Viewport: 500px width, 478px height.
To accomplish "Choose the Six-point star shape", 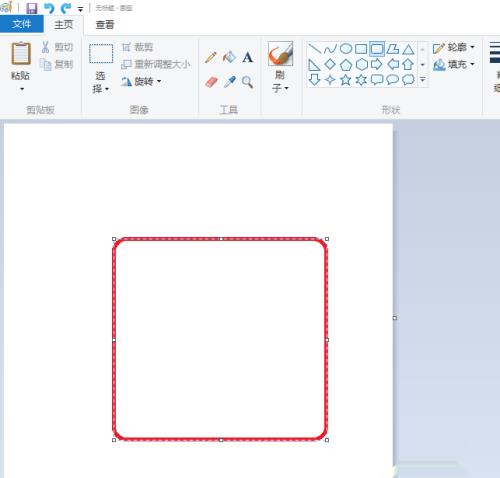I will [361, 80].
